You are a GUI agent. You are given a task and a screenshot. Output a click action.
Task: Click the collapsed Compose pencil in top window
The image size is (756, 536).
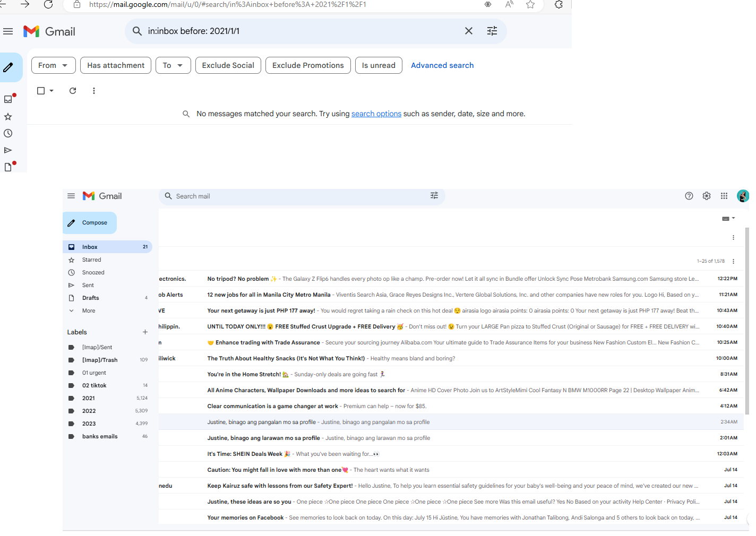point(8,67)
